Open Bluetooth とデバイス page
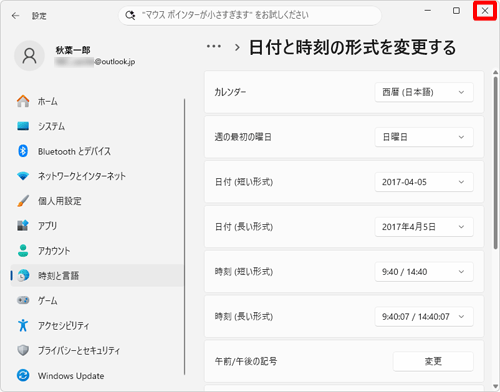The image size is (500, 392). point(97,151)
